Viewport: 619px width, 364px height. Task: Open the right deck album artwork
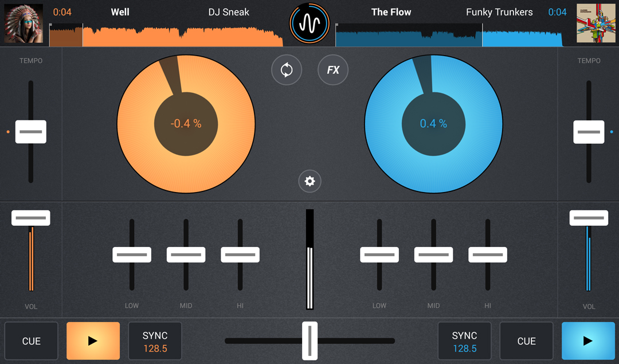[596, 24]
